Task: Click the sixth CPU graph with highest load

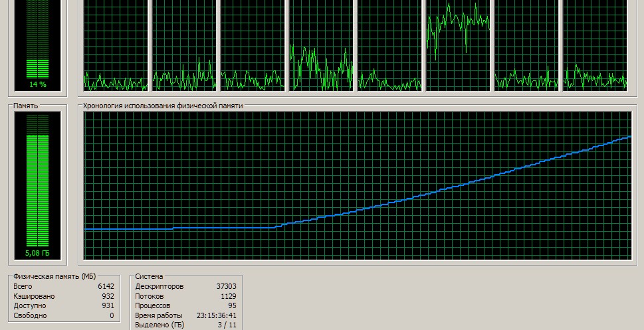Action: tap(458, 45)
